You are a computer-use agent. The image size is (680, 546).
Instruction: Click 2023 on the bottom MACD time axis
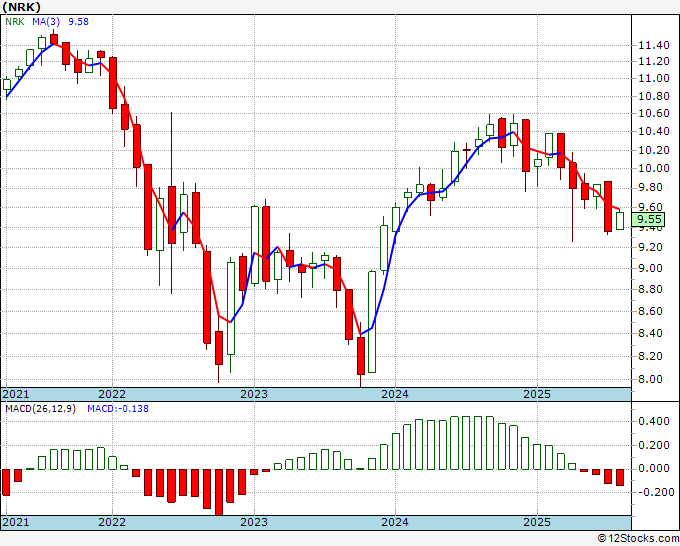click(254, 522)
